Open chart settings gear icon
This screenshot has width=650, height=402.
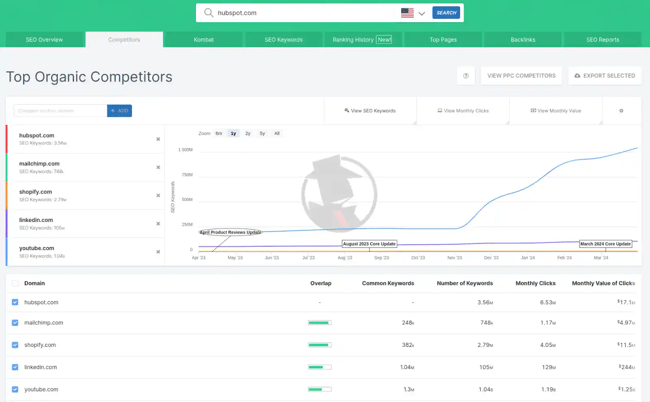click(621, 111)
